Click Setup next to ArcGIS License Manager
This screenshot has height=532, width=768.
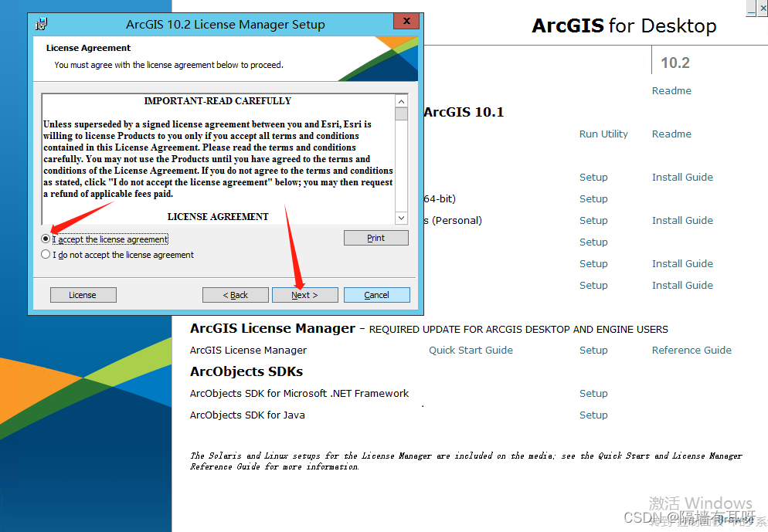[593, 350]
